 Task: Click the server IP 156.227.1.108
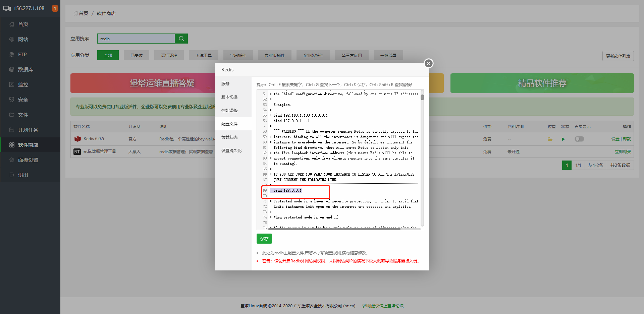[29, 8]
